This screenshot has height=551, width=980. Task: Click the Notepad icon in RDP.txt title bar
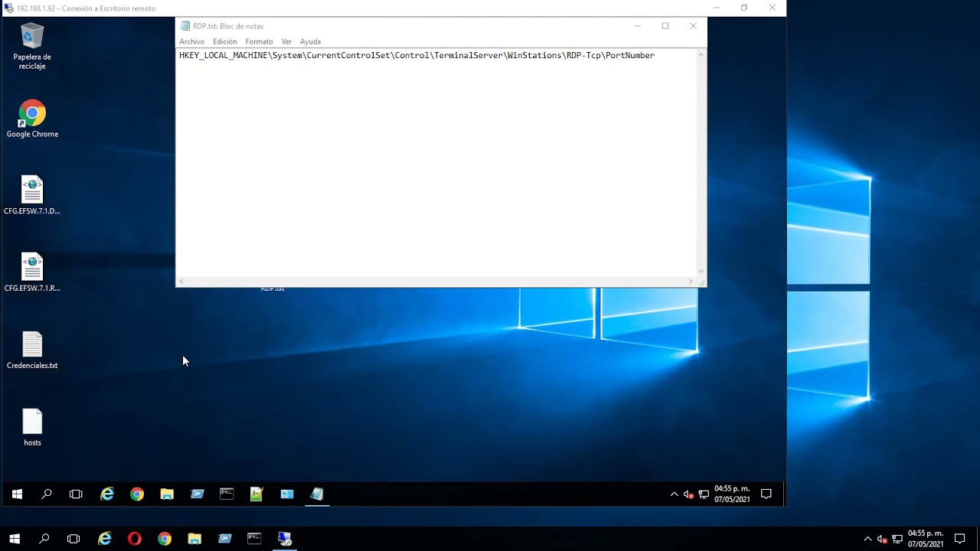pos(185,26)
